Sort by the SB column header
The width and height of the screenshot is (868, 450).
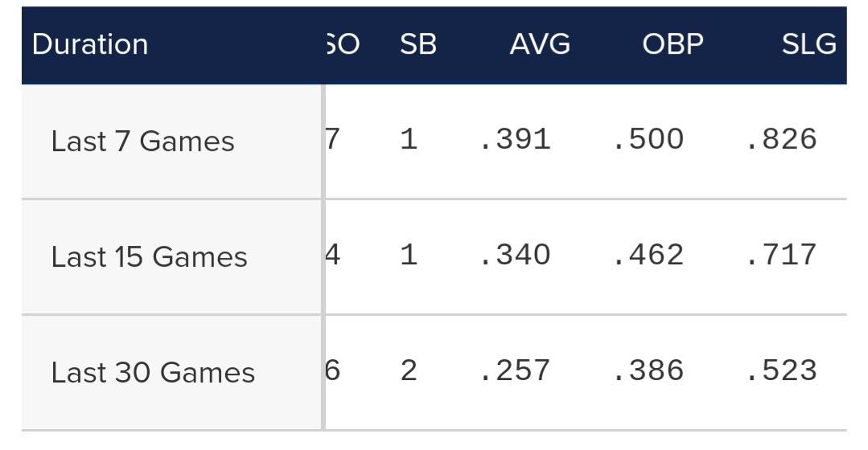click(418, 44)
